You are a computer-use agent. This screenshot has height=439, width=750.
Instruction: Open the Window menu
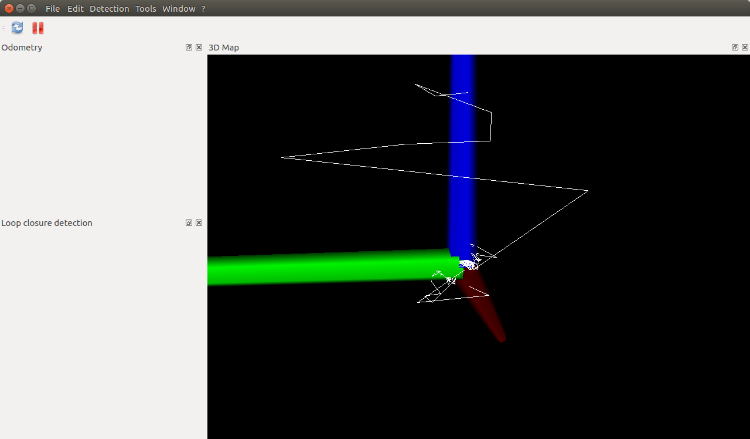click(179, 8)
